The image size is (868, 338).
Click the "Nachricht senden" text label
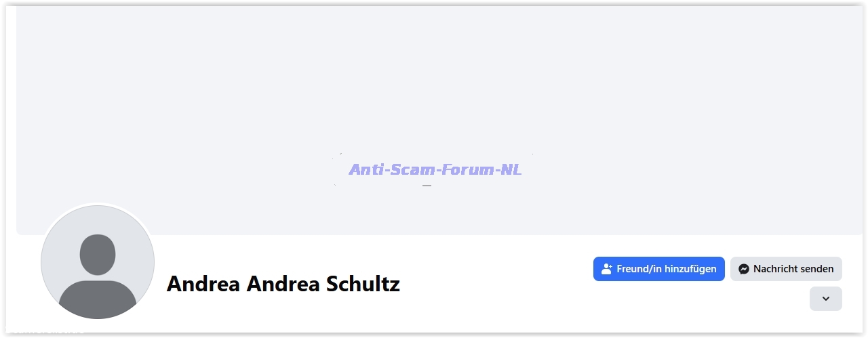[793, 269]
